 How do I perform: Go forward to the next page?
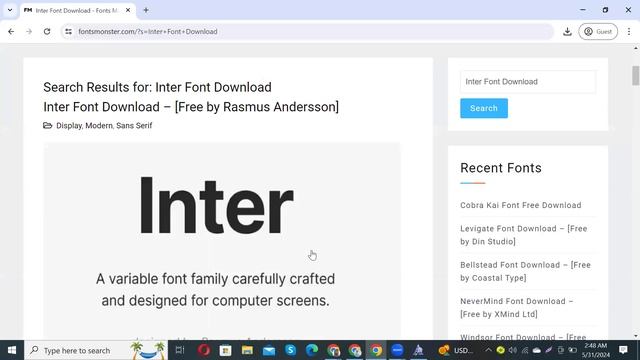click(x=29, y=31)
